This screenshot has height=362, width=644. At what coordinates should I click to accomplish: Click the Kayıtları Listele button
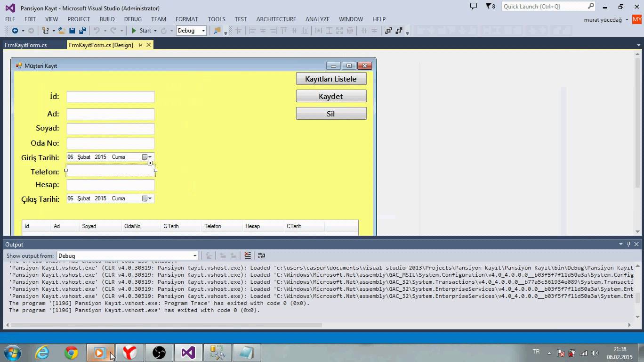coord(331,79)
